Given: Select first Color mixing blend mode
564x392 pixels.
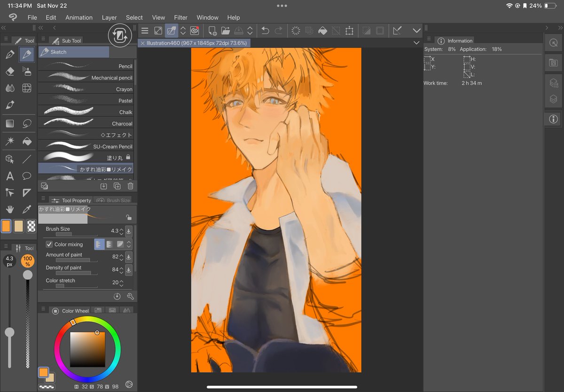Looking at the screenshot, I should point(99,244).
